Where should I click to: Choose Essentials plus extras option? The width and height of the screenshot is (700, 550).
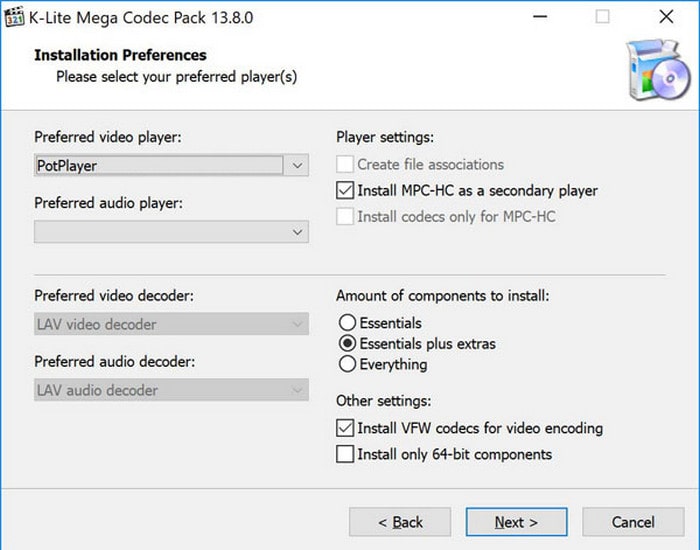tap(348, 344)
